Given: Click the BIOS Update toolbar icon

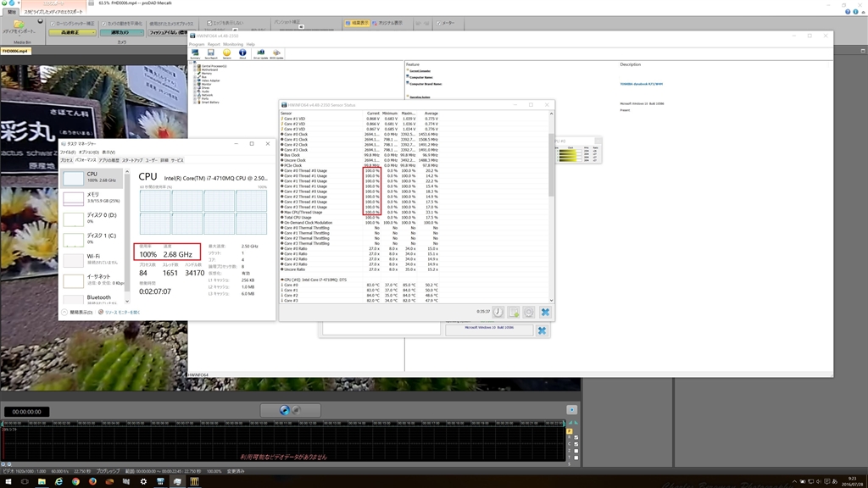Looking at the screenshot, I should pos(277,53).
